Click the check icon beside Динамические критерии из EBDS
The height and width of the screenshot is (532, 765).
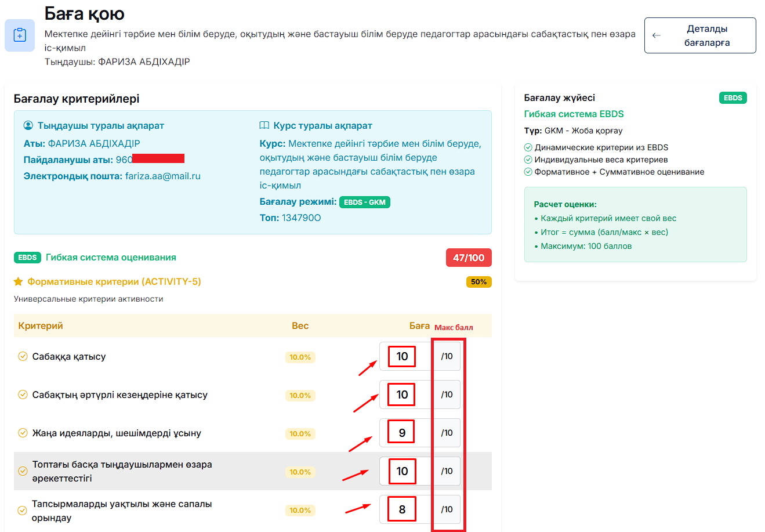pos(528,147)
